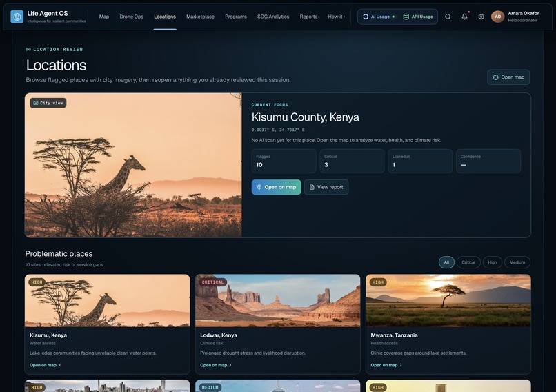Click the Flagged 10 stat tile
This screenshot has height=392, width=556.
pyautogui.click(x=284, y=161)
